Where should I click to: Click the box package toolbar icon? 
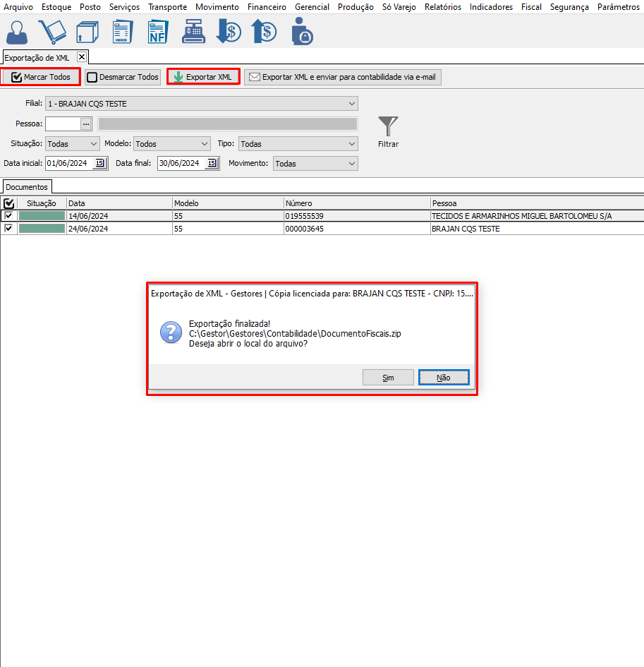click(x=87, y=32)
